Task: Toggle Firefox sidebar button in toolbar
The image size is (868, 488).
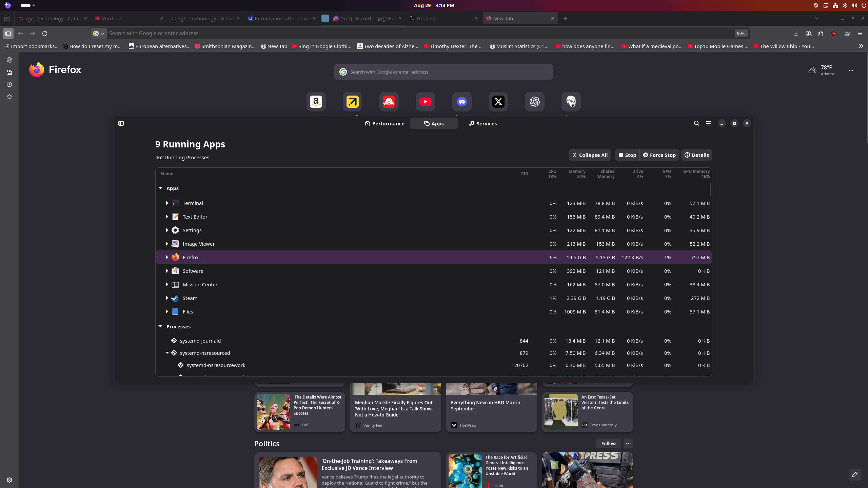Action: [8, 34]
